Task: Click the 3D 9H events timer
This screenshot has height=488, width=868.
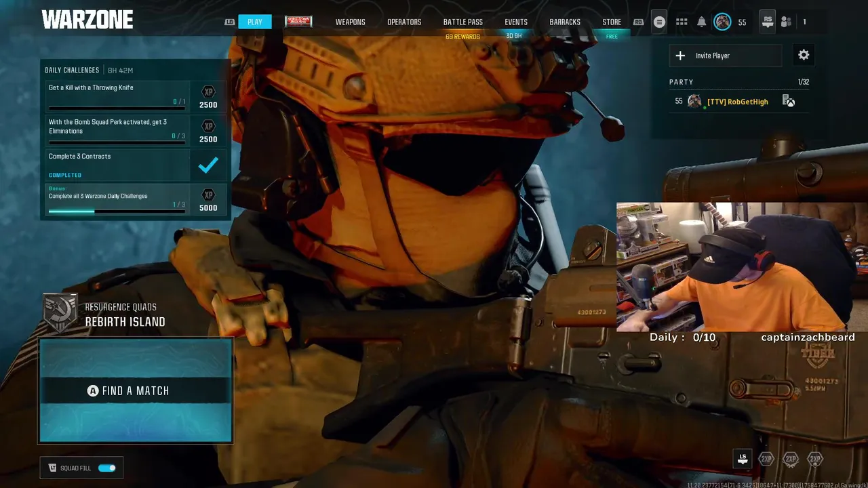Action: [514, 35]
